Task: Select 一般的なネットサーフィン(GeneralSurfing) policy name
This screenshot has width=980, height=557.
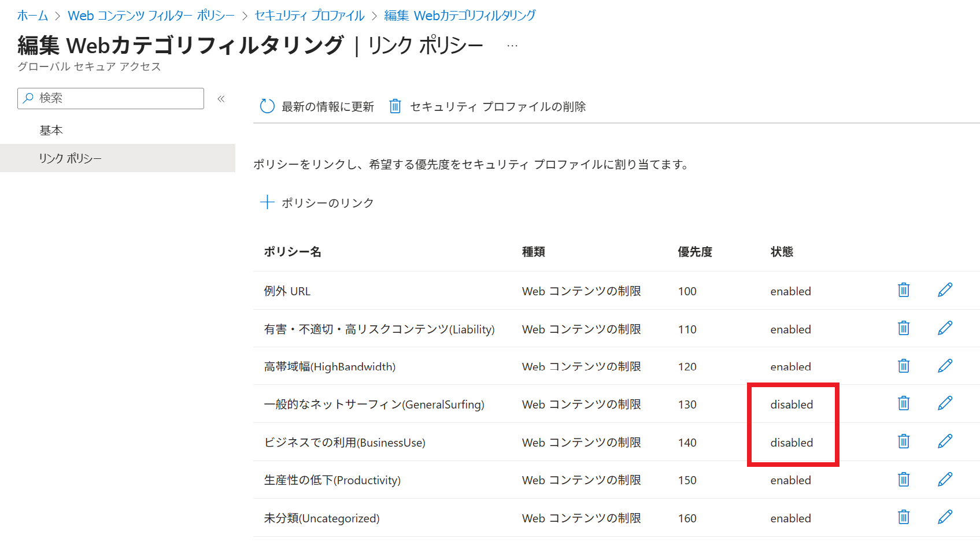Action: [x=374, y=404]
